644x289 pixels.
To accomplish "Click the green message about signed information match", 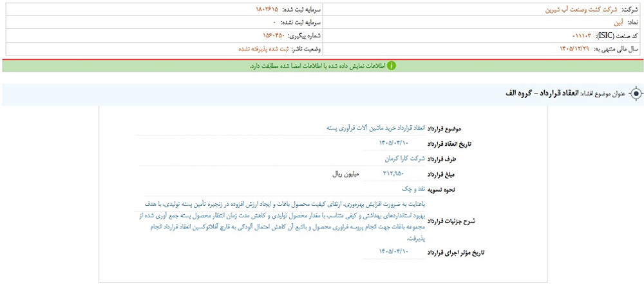I will click(x=317, y=66).
